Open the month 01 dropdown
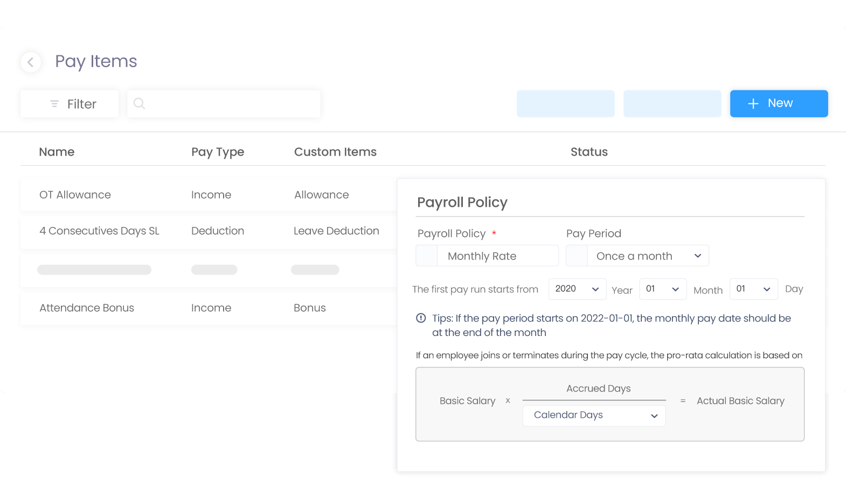Image resolution: width=846 pixels, height=504 pixels. (663, 289)
